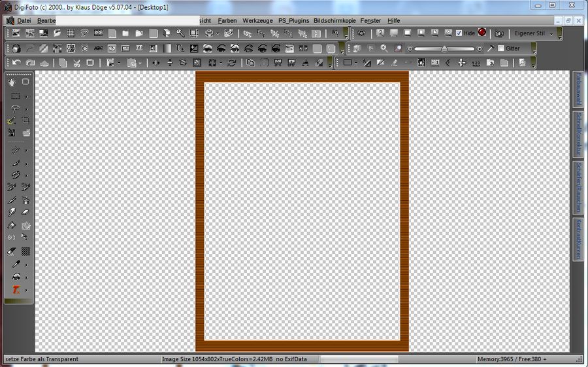The height and width of the screenshot is (367, 588).
Task: Click the magnifier zoom icon
Action: [x=384, y=48]
